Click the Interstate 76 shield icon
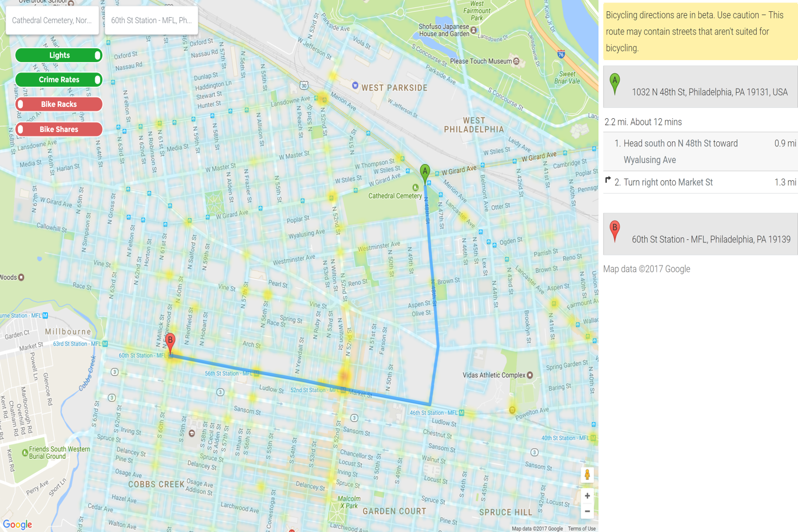 pyautogui.click(x=561, y=54)
